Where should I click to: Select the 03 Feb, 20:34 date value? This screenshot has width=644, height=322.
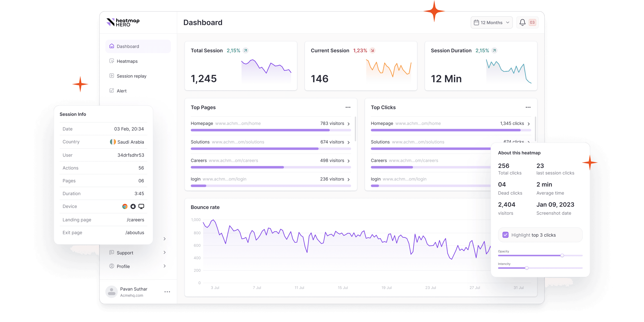(x=129, y=129)
